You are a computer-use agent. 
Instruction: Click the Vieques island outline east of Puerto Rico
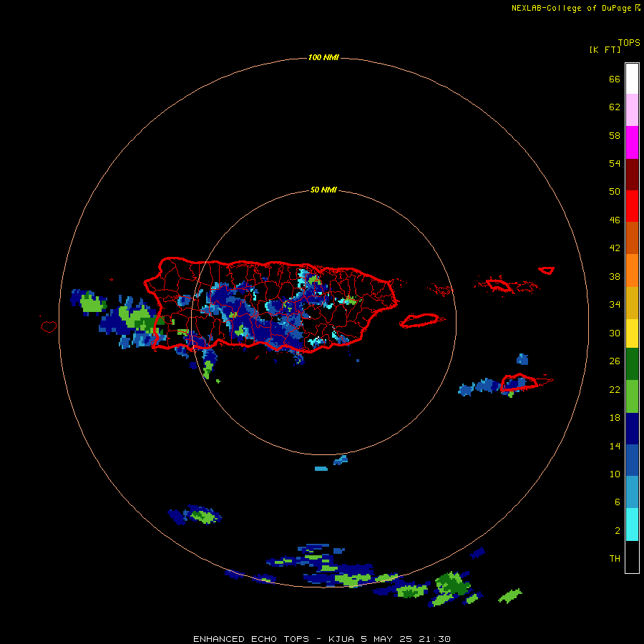click(x=423, y=320)
